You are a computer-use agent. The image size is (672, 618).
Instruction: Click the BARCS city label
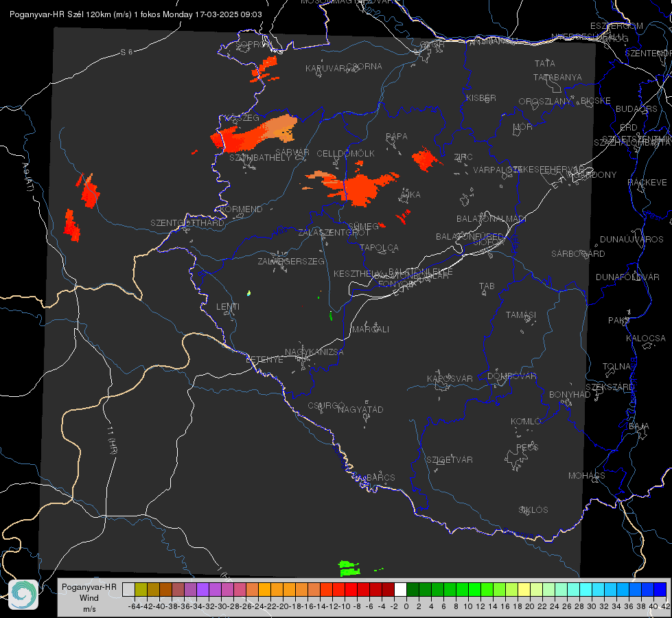[x=381, y=477]
